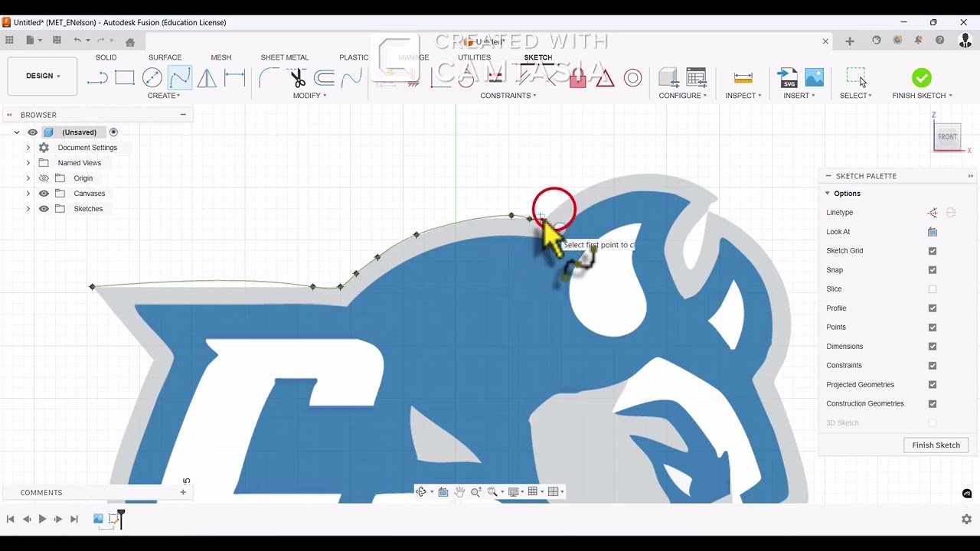Viewport: 980px width, 551px height.
Task: Expand the Named Views node
Action: point(28,163)
